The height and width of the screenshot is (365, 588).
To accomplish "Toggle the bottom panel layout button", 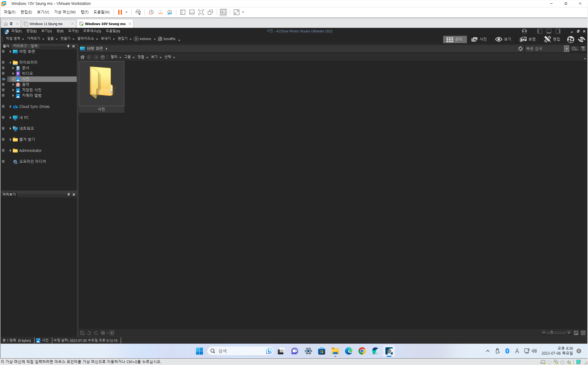I will point(549,31).
